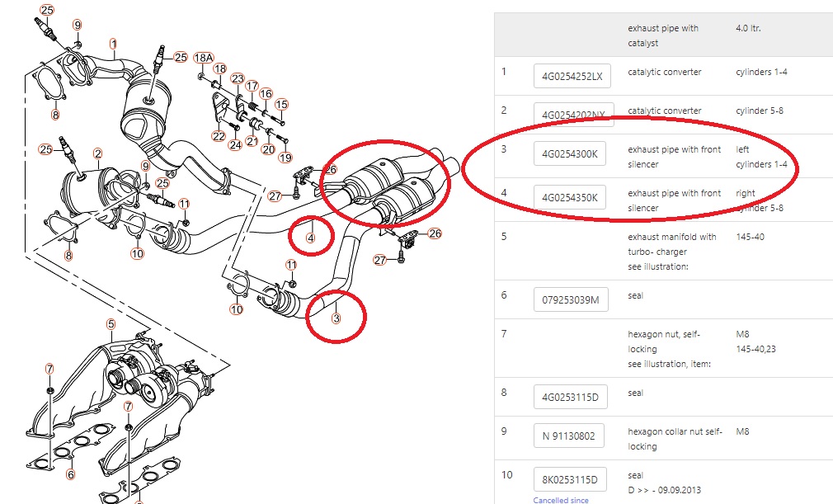This screenshot has height=504, width=833.
Task: Select diagram callout 1 catalytic converter
Action: [x=113, y=44]
